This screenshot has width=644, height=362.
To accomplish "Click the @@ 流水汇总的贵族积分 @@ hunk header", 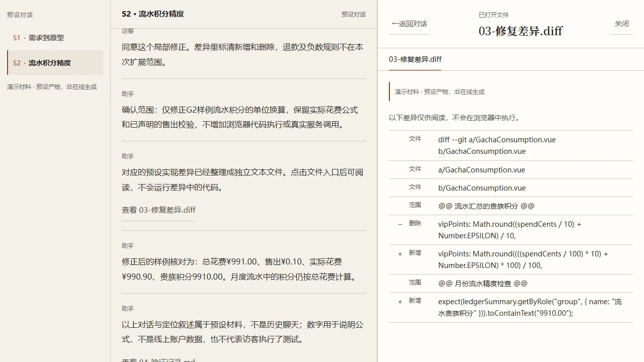I will click(x=511, y=206).
